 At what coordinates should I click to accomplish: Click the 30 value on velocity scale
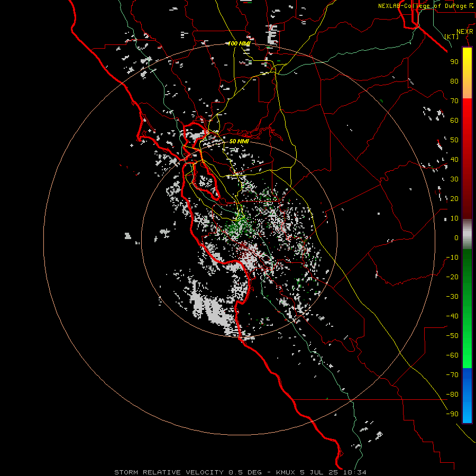(x=454, y=179)
